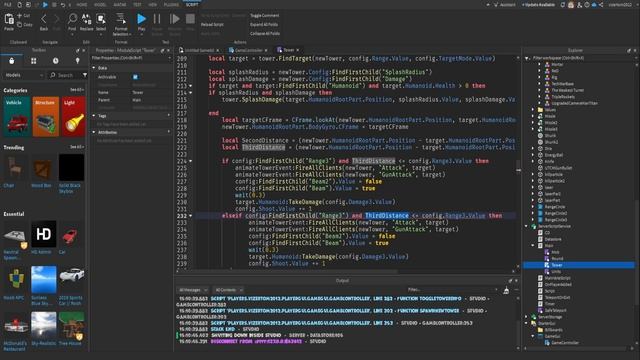Open the Creations lightbulb icon in Toolbox
The width and height of the screenshot is (640, 360).
(x=78, y=61)
